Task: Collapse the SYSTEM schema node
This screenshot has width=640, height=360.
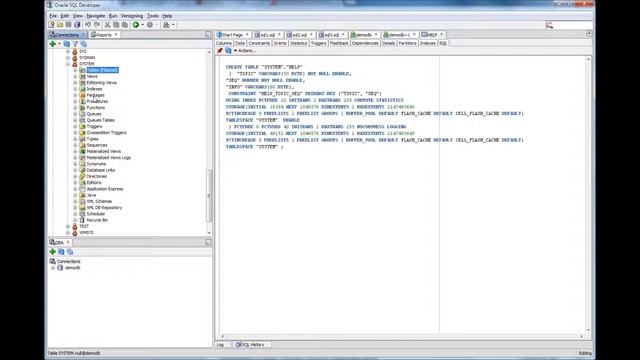Action: 68,64
